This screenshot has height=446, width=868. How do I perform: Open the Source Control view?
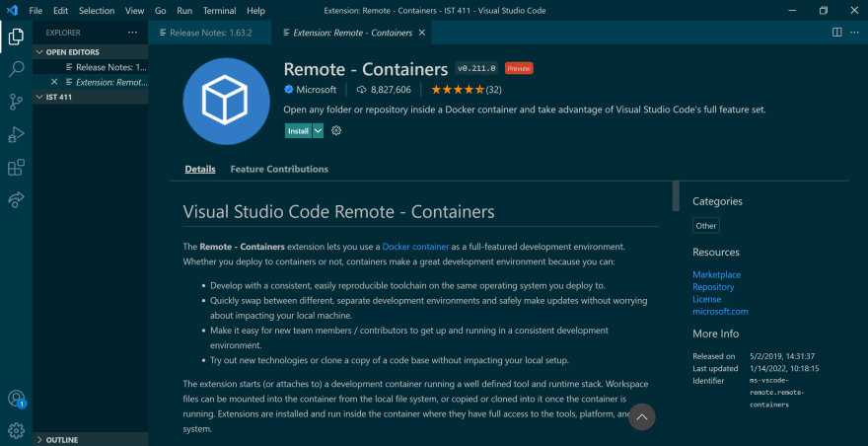[16, 102]
